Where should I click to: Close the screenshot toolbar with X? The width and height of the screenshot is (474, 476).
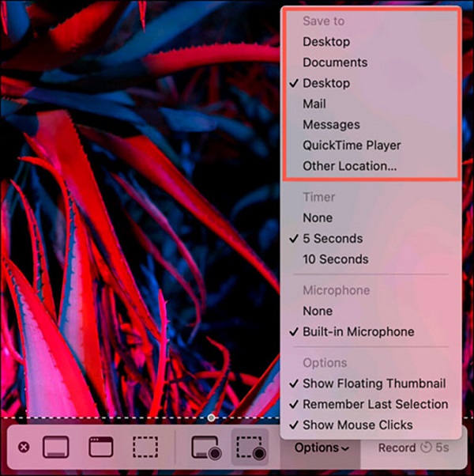[x=24, y=448]
